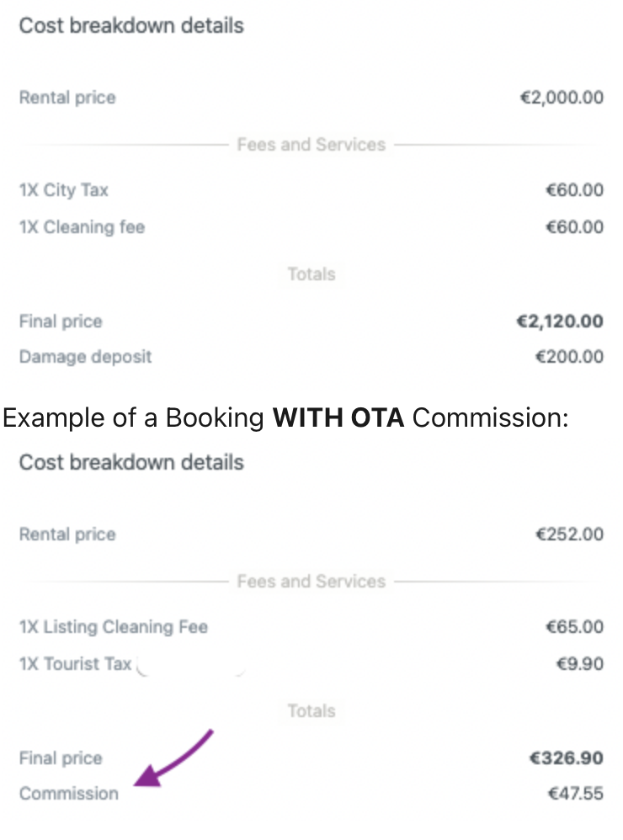The height and width of the screenshot is (840, 623).
Task: Select the bold €326.90 final price
Action: (x=564, y=758)
